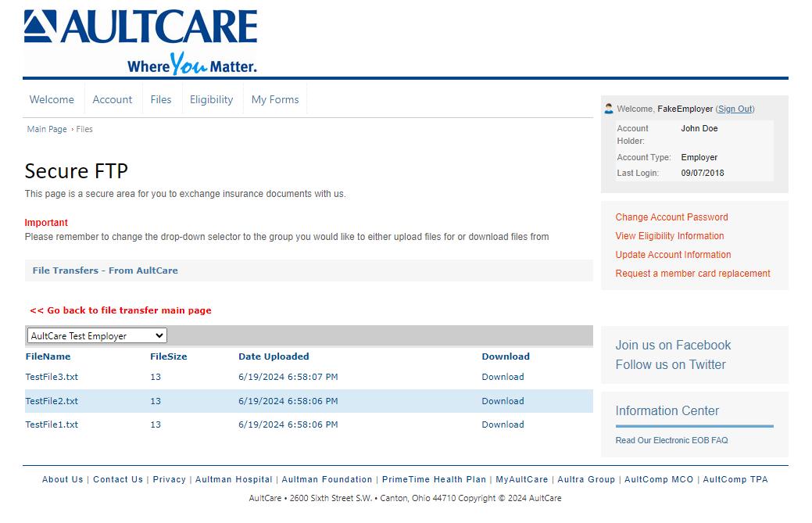Download TestFile3.txt
The width and height of the screenshot is (812, 523).
[x=503, y=377]
